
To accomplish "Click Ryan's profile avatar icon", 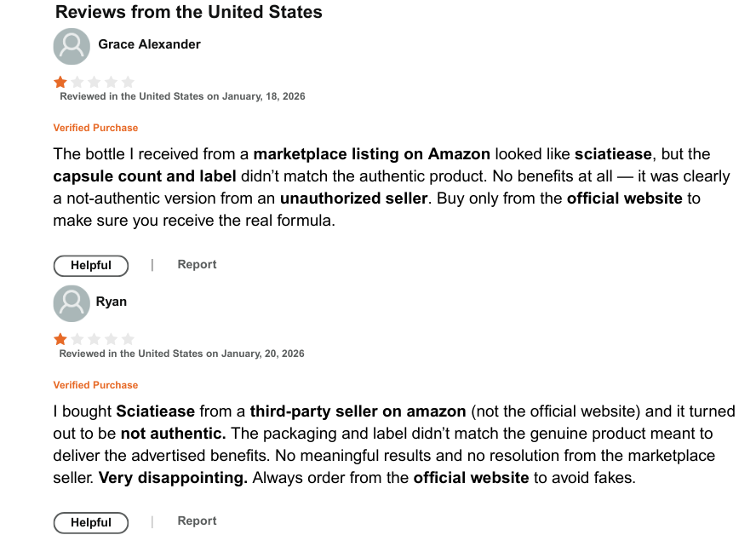I will tap(72, 303).
